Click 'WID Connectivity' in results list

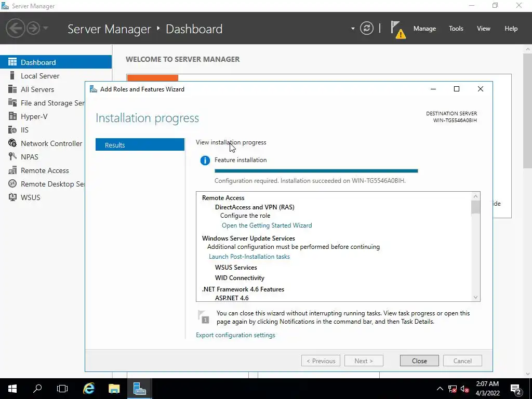pyautogui.click(x=240, y=278)
